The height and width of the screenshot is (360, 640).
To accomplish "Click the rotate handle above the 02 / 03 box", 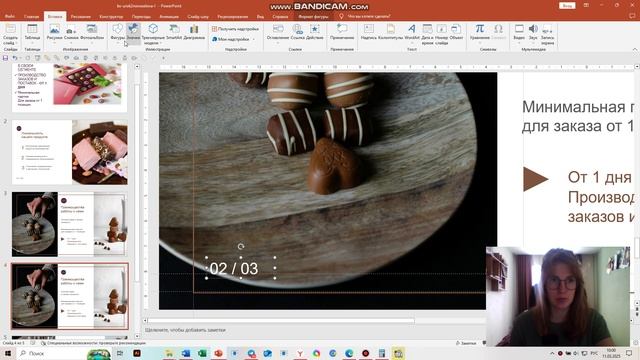I will (241, 247).
